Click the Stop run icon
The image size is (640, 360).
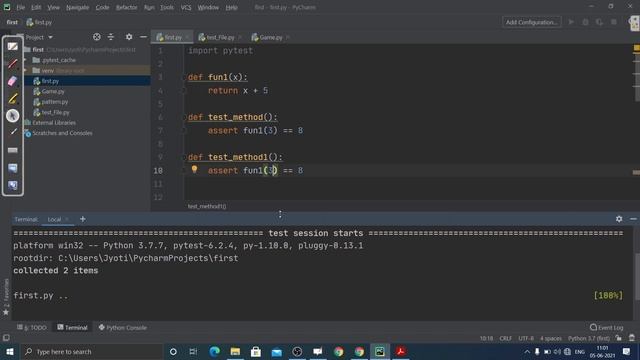(613, 22)
